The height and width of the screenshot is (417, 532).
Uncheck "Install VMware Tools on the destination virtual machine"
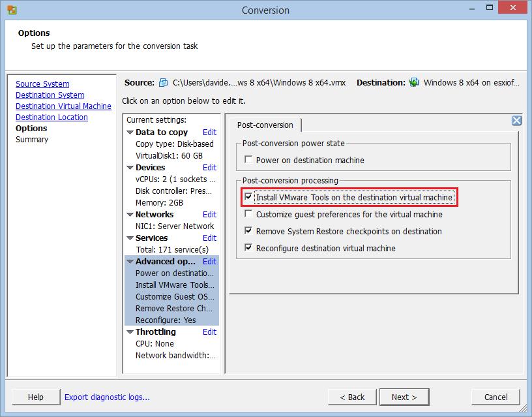[x=248, y=197]
